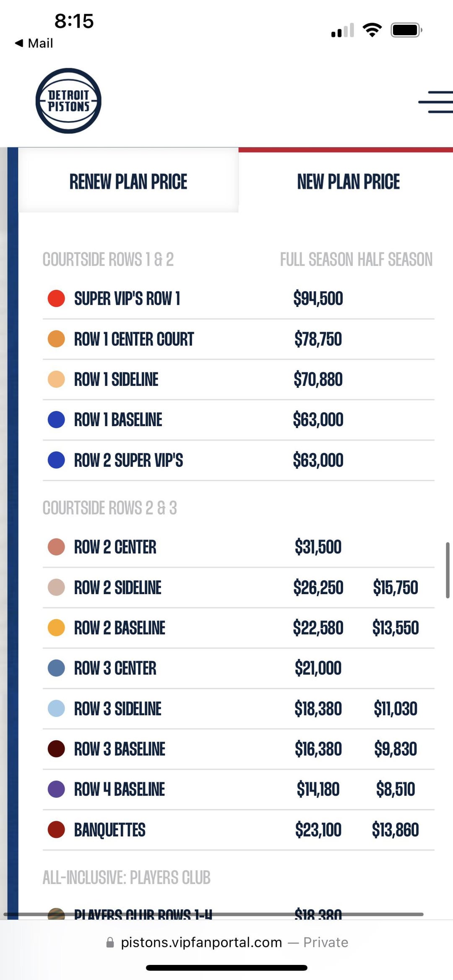This screenshot has height=980, width=453.
Task: Tap the cellular signal bars icon
Action: [x=342, y=31]
